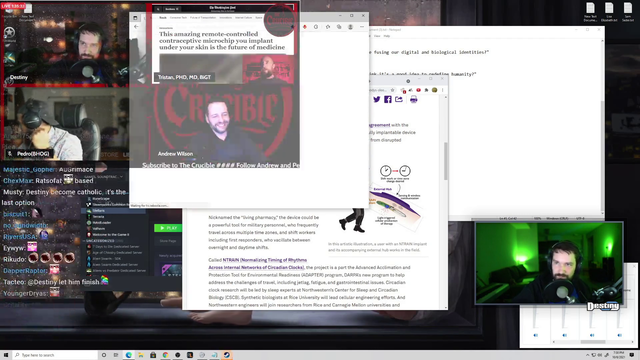Follow the NTRAIN link in the article
This screenshot has height=360, width=640.
click(257, 264)
